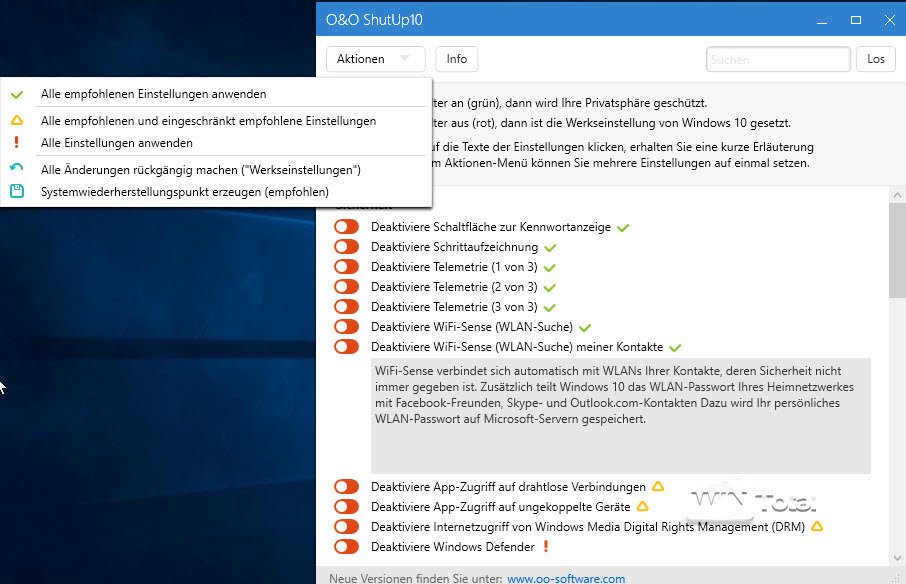Toggle WiFi-Sense meiner Kontakte switch
Viewport: 906px width, 584px height.
click(347, 347)
